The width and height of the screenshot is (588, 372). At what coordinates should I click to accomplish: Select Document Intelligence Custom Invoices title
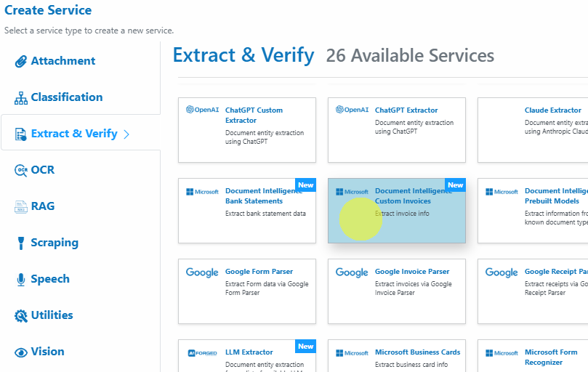tap(414, 195)
